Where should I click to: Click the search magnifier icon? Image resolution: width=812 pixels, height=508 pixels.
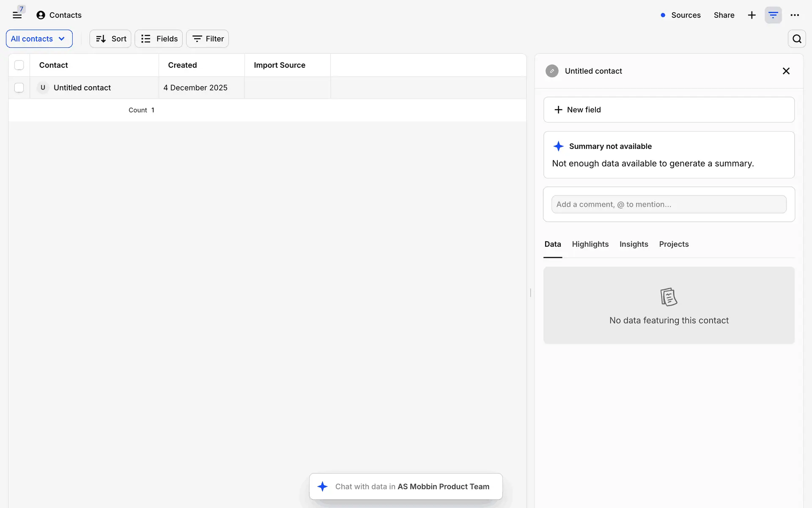pos(797,39)
